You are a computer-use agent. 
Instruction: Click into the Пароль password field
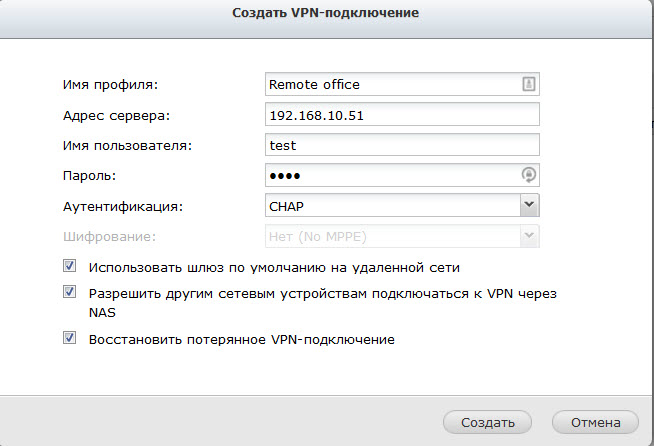(402, 175)
